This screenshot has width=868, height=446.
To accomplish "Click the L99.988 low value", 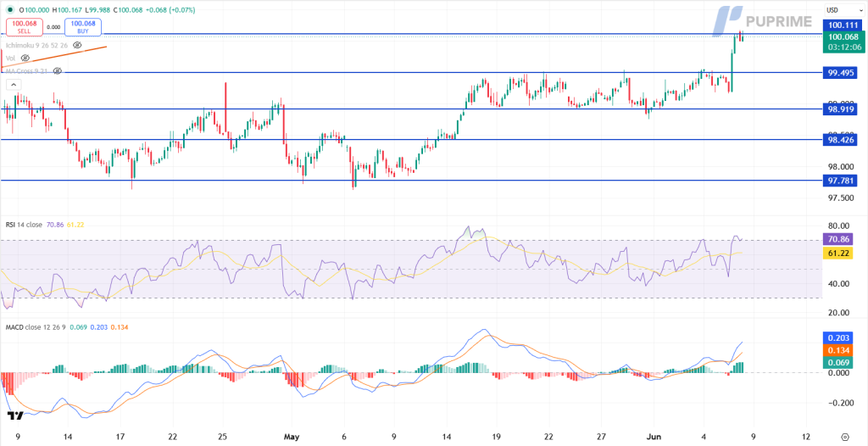I will [99, 10].
